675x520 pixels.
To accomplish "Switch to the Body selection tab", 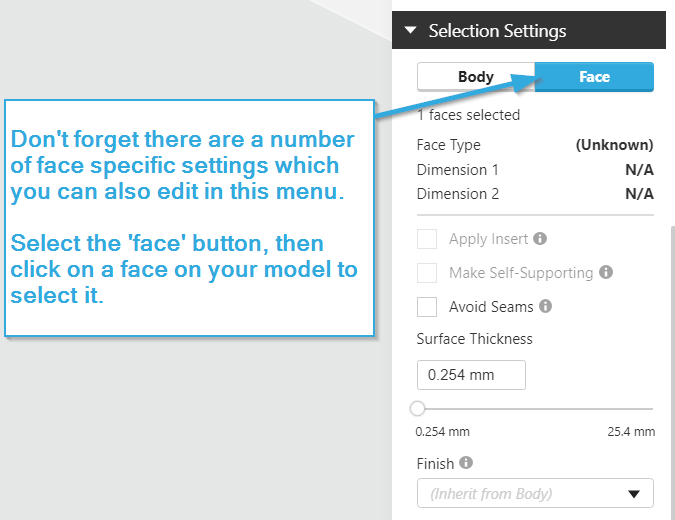I will (476, 77).
